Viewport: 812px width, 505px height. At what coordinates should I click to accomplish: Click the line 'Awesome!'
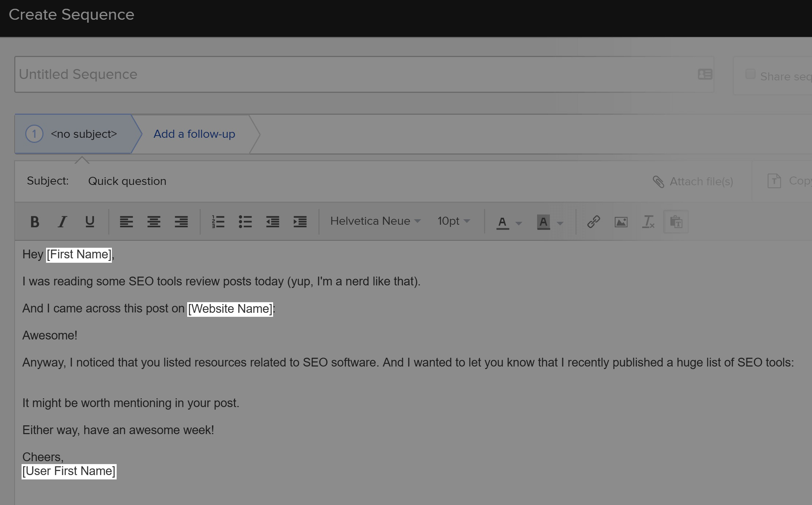(x=50, y=335)
